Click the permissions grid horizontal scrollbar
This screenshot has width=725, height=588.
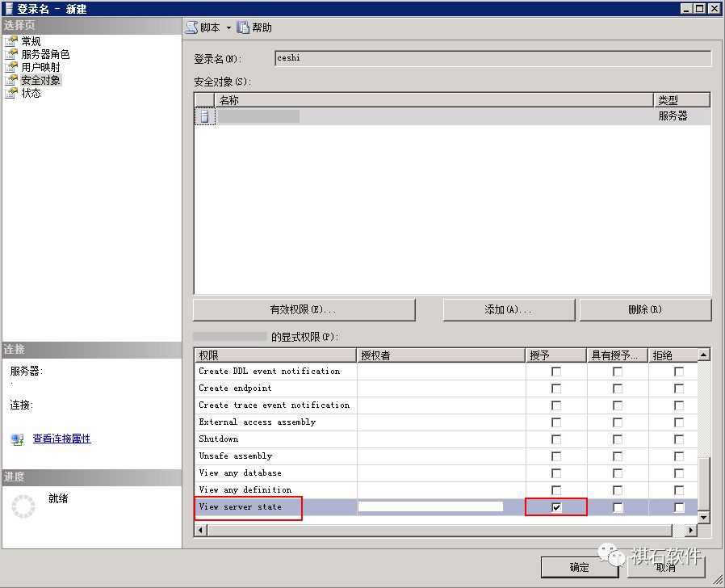[444, 529]
